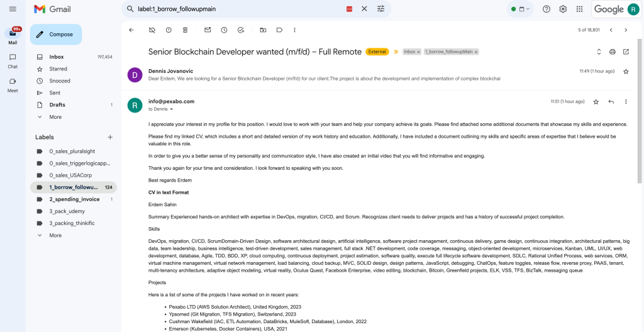Open the 2_spending_invoice label
Image resolution: width=644 pixels, height=332 pixels.
click(x=73, y=199)
